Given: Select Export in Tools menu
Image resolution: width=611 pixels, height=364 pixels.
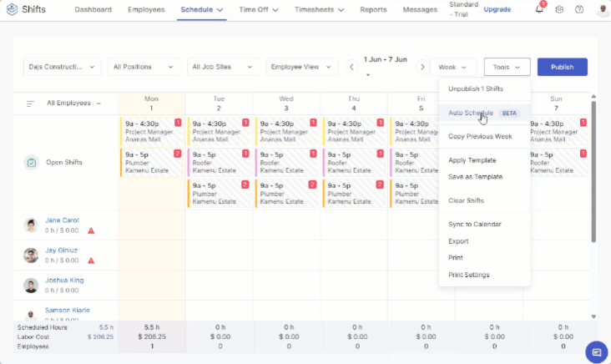Looking at the screenshot, I should click(x=484, y=241).
